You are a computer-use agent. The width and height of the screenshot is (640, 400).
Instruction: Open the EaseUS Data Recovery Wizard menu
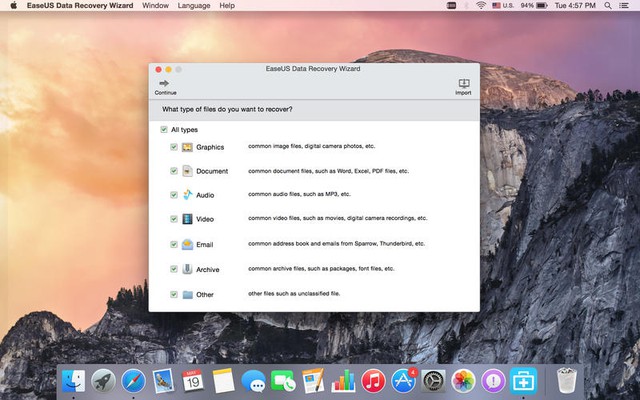point(81,6)
